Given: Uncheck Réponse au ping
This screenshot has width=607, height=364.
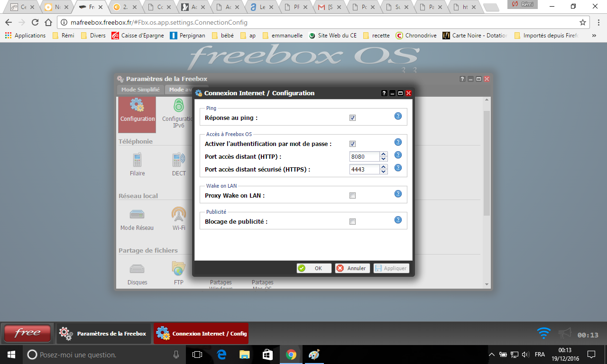Looking at the screenshot, I should (x=352, y=118).
